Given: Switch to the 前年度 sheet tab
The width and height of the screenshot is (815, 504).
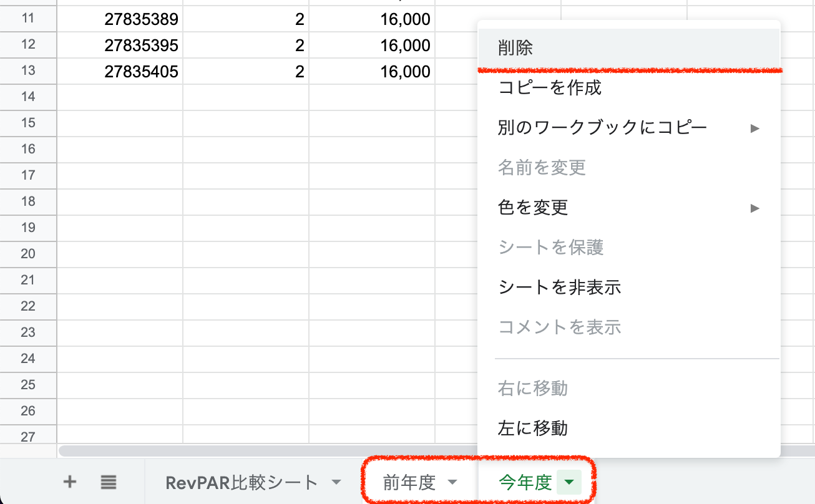Looking at the screenshot, I should tap(409, 482).
